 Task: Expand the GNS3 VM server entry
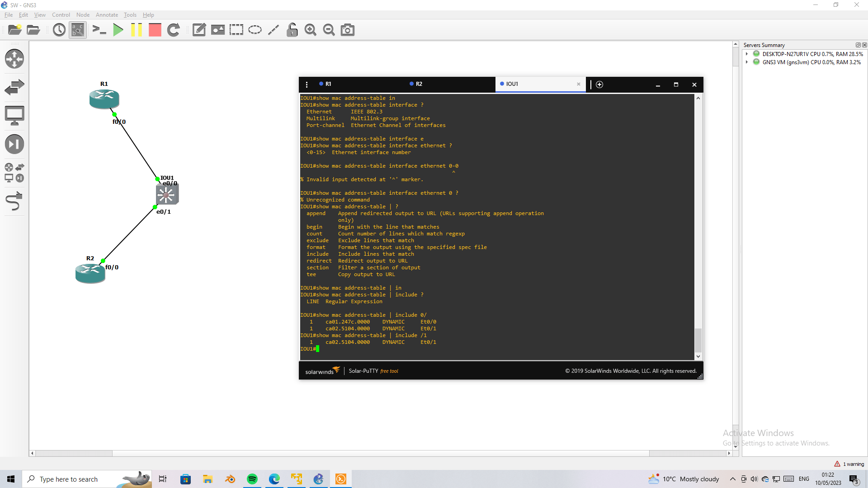tap(747, 62)
